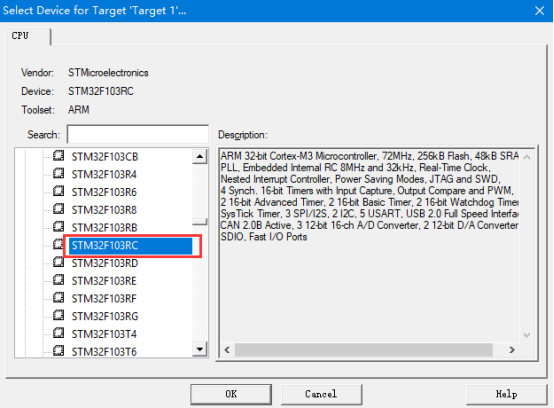Image resolution: width=554 pixels, height=408 pixels.
Task: Click the description horizontal scrollbar thumb
Action: coord(364,350)
